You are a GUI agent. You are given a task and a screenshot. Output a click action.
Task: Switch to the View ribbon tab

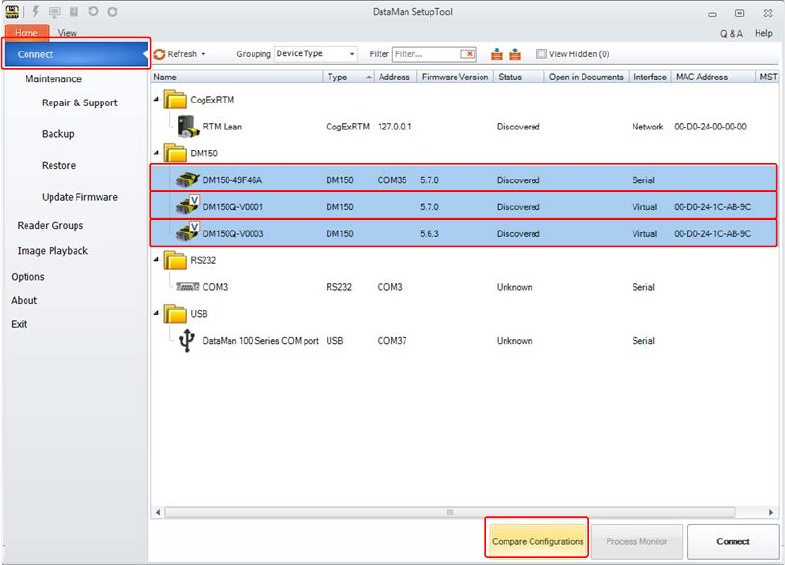(67, 33)
